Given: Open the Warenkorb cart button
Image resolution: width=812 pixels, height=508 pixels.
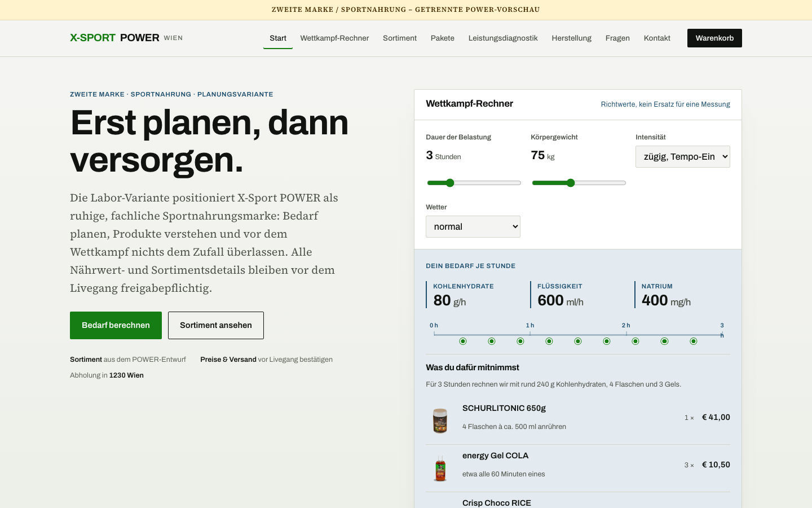Looking at the screenshot, I should coord(714,38).
